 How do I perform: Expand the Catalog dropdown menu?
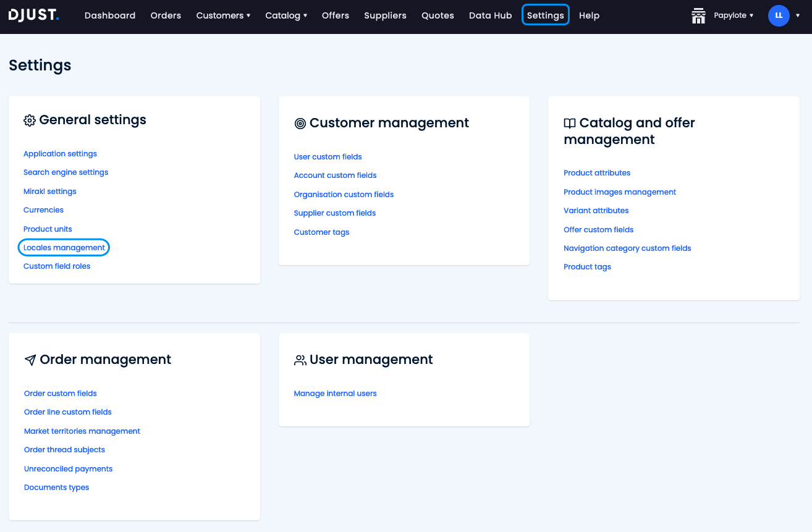286,15
